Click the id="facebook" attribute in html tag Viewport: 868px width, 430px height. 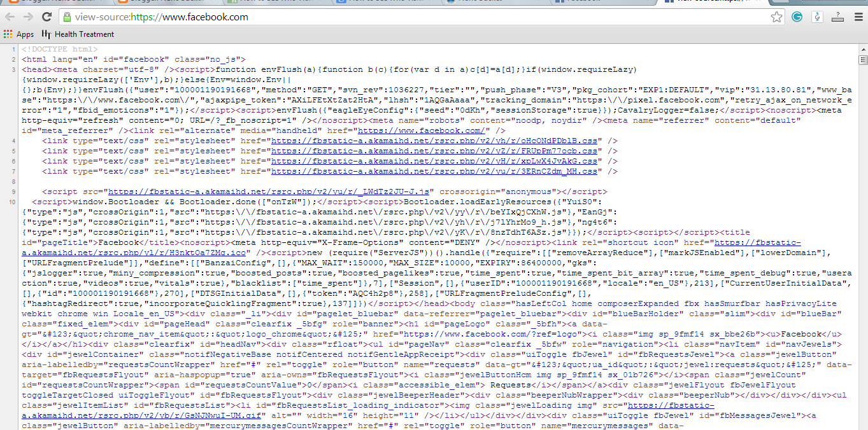point(136,59)
